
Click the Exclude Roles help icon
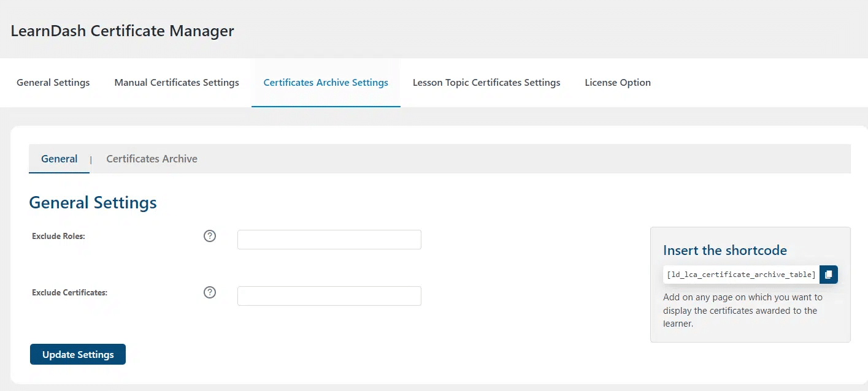pos(210,236)
